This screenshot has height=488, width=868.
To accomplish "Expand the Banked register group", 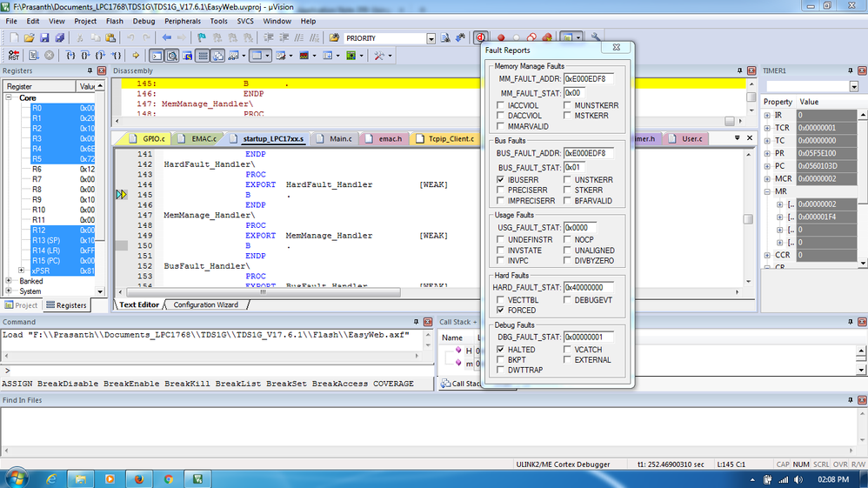I will 9,281.
